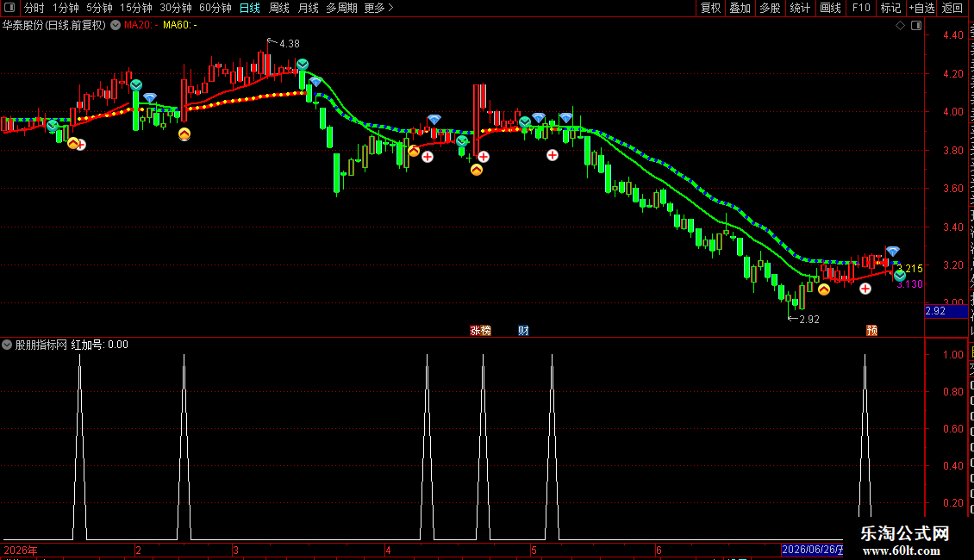Select the 60分钟 period tab
This screenshot has height=560, width=974.
click(x=215, y=8)
